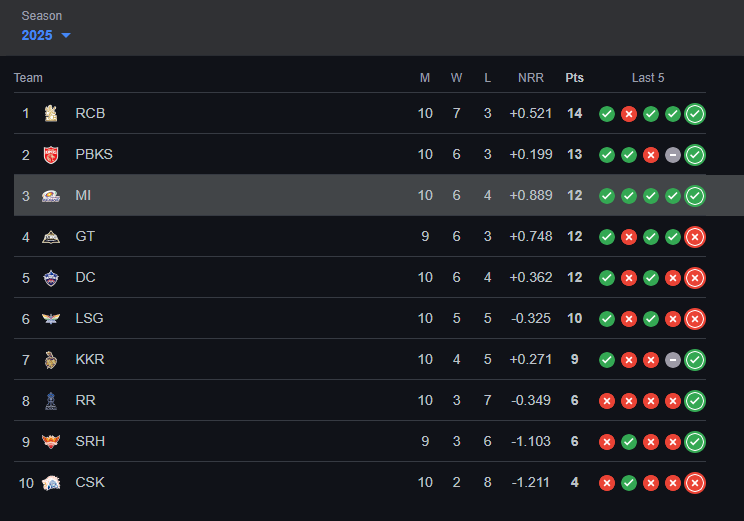The image size is (744, 521).
Task: Open the Season 2025 dropdown
Action: point(46,35)
